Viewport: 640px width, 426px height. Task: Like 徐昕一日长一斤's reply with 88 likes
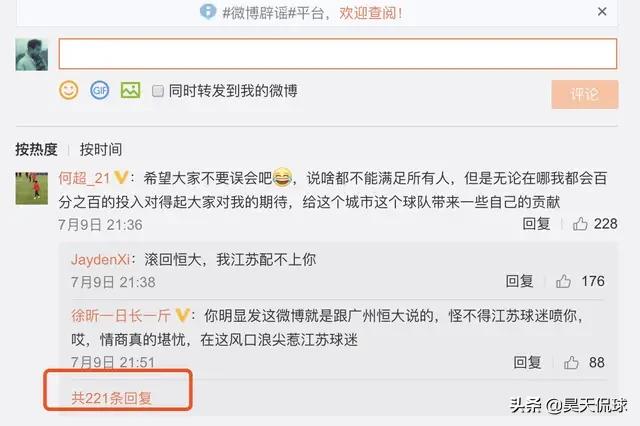[571, 362]
